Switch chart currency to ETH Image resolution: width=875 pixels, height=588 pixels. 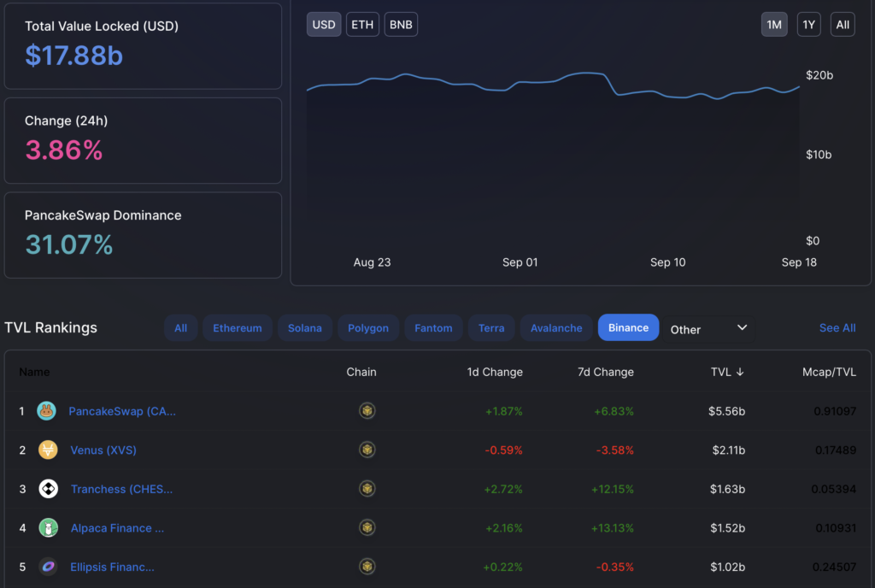coord(361,24)
